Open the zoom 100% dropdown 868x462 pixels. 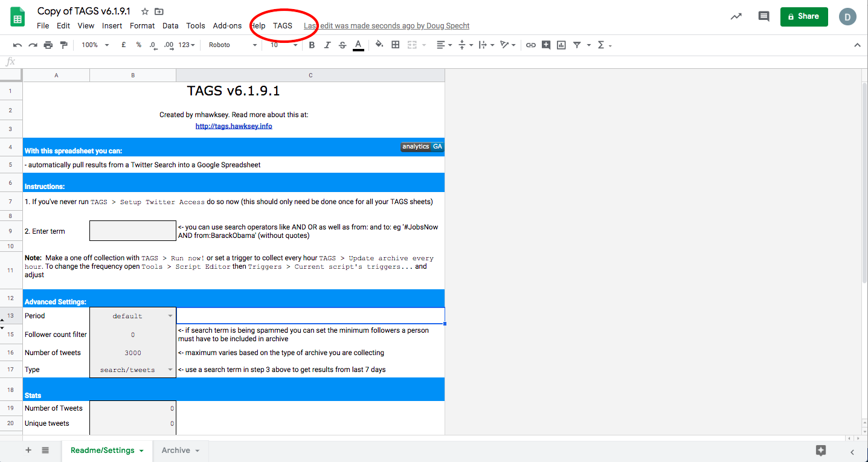(95, 45)
